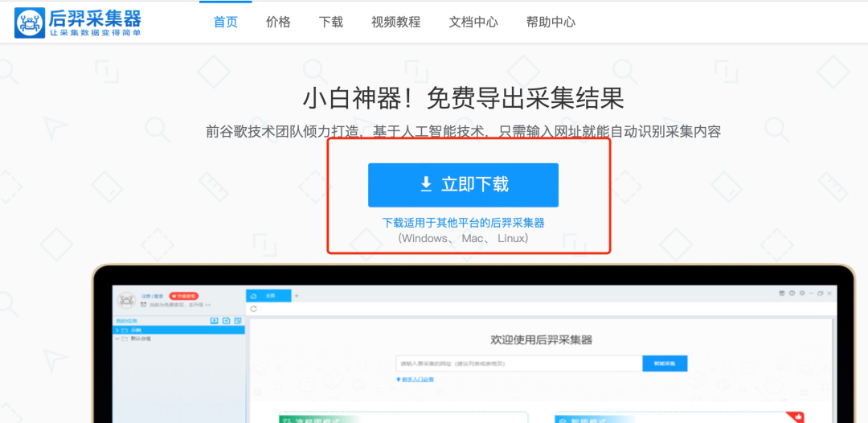Viewport: 868px width, 423px height.
Task: Click the URL input field 请输入要采集的网址
Action: [519, 363]
